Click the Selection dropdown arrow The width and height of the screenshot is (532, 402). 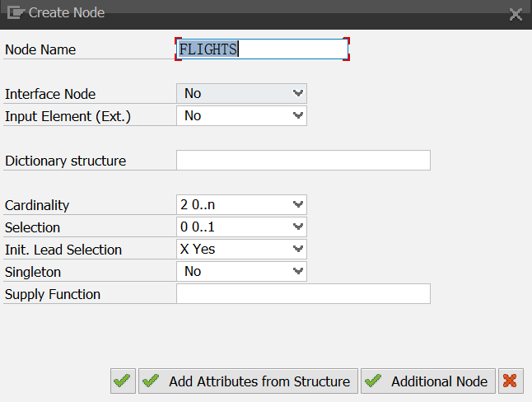(x=298, y=227)
